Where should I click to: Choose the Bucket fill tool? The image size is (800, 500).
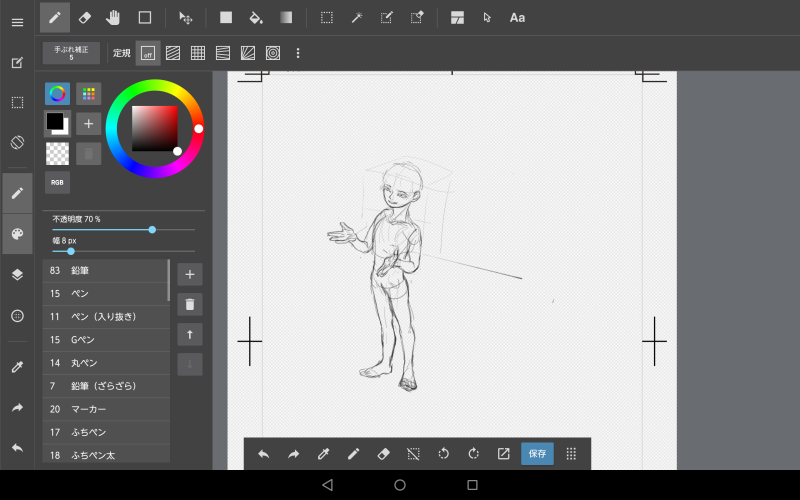(255, 17)
